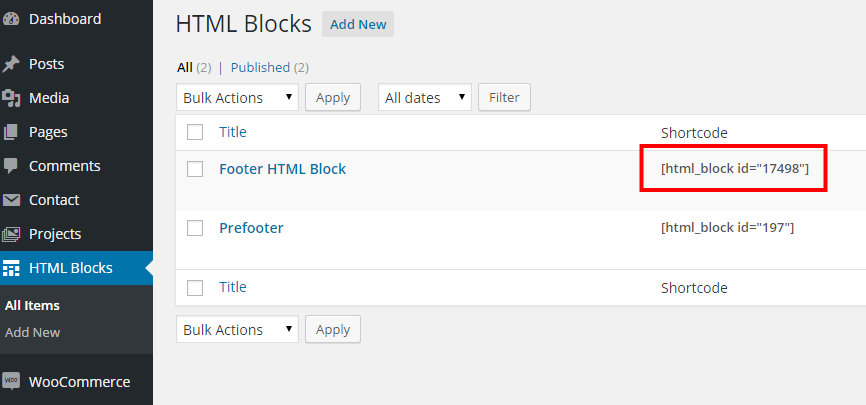Viewport: 866px width, 405px height.
Task: Open Media via its sidebar icon
Action: point(11,98)
